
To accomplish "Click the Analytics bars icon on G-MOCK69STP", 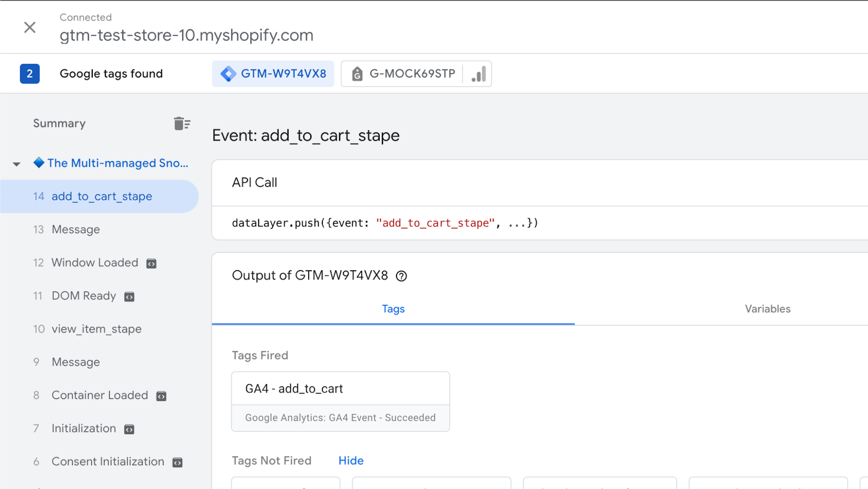I will [477, 73].
